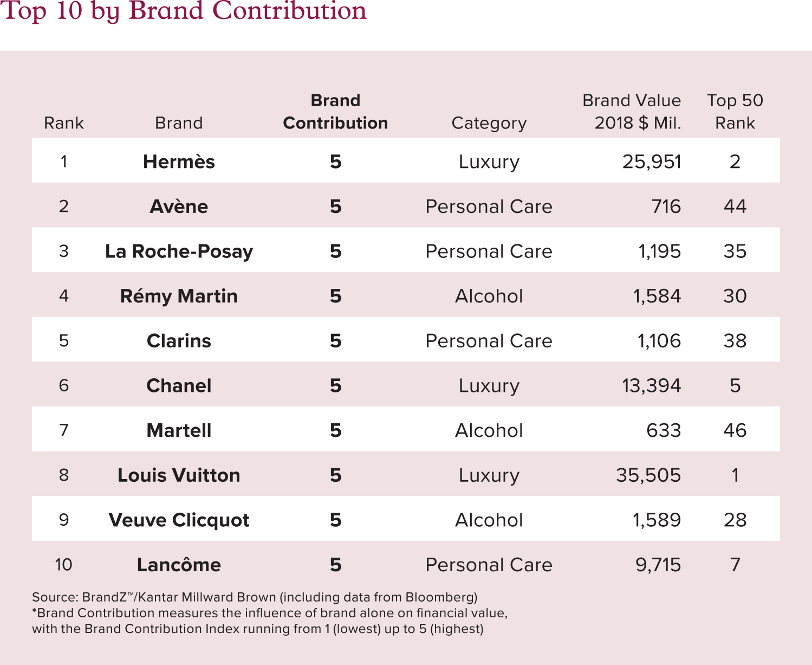Select the Top 10 by Brand Contribution title
This screenshot has height=665, width=812.
click(x=184, y=11)
